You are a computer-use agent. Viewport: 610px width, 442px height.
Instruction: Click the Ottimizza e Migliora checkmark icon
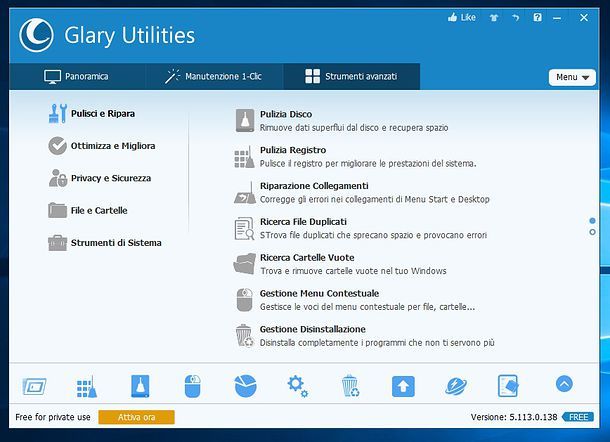(x=58, y=146)
